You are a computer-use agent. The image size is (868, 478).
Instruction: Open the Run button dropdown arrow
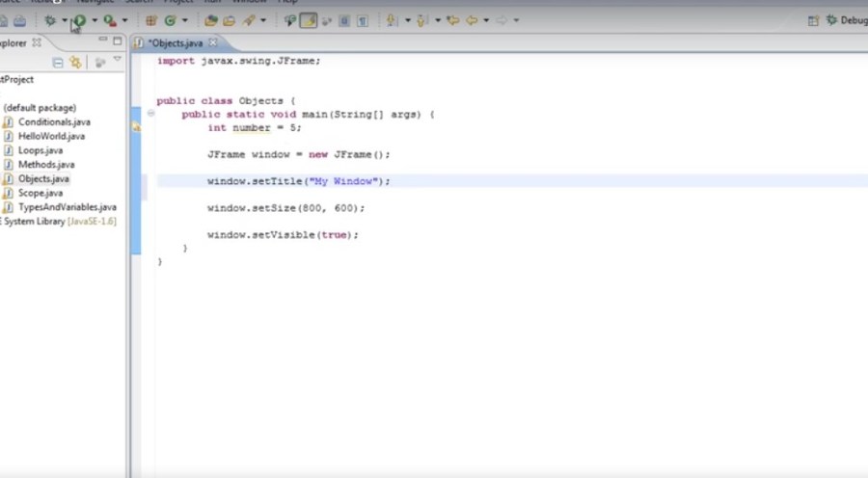click(94, 20)
